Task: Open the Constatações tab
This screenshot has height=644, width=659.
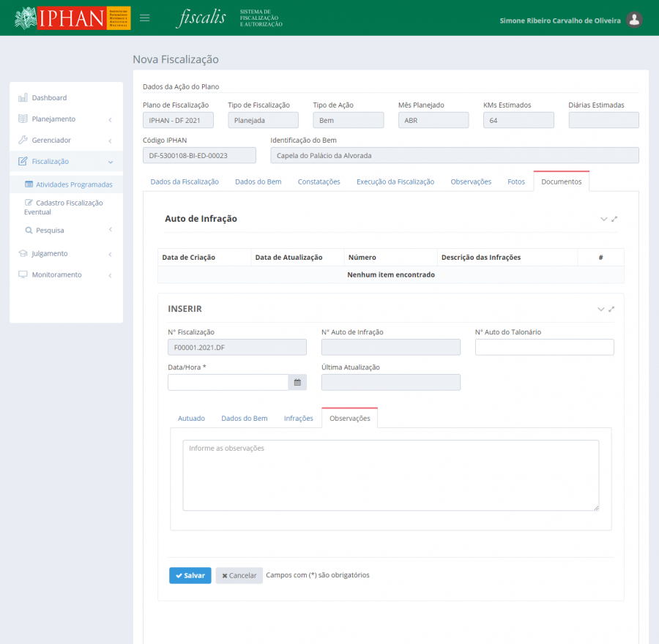Action: click(x=319, y=181)
